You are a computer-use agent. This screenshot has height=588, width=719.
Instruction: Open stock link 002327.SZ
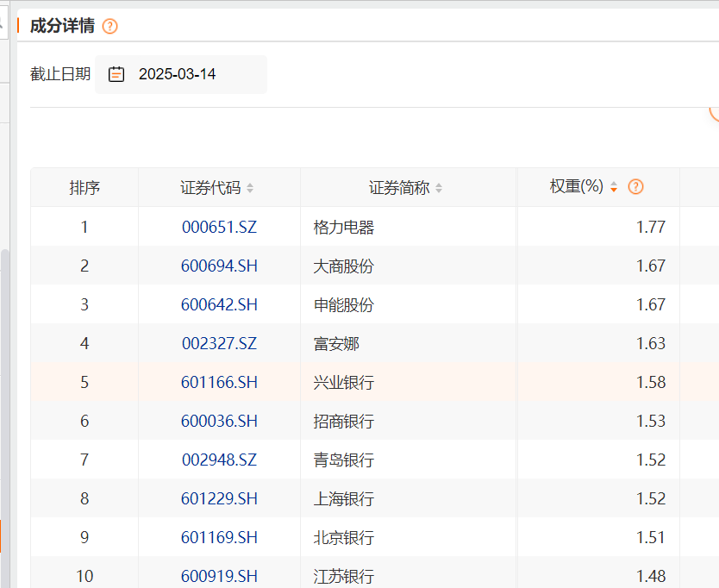(x=219, y=343)
